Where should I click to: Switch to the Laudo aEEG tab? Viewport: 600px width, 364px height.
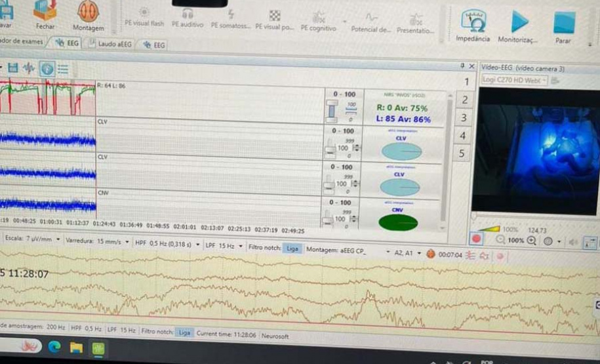(110, 44)
